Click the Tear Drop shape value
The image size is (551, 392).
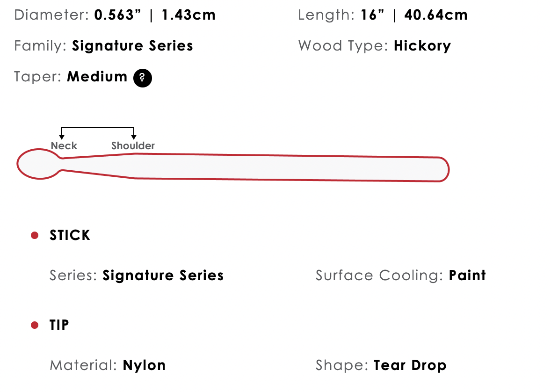tap(410, 365)
